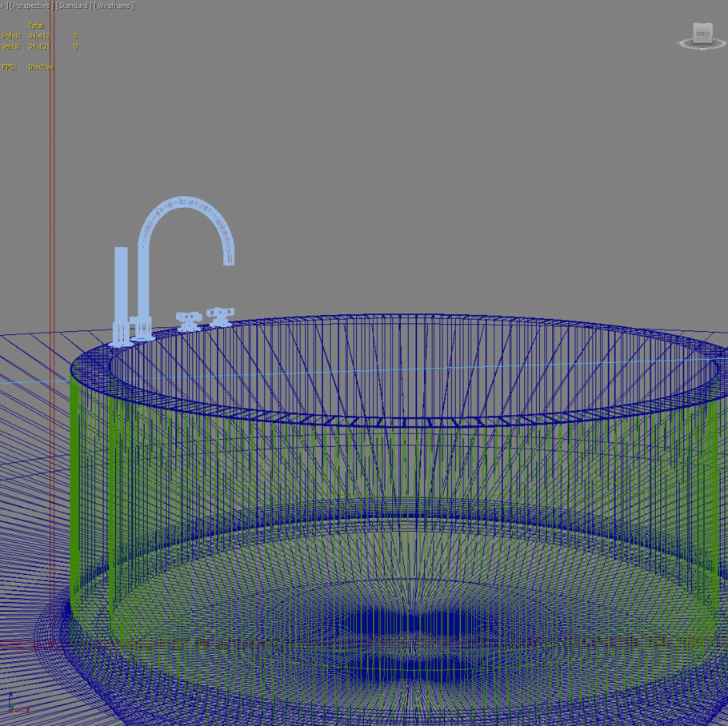Select the tall straight cylinder beside the faucet
Screen dimensions: 728x726
point(121,297)
